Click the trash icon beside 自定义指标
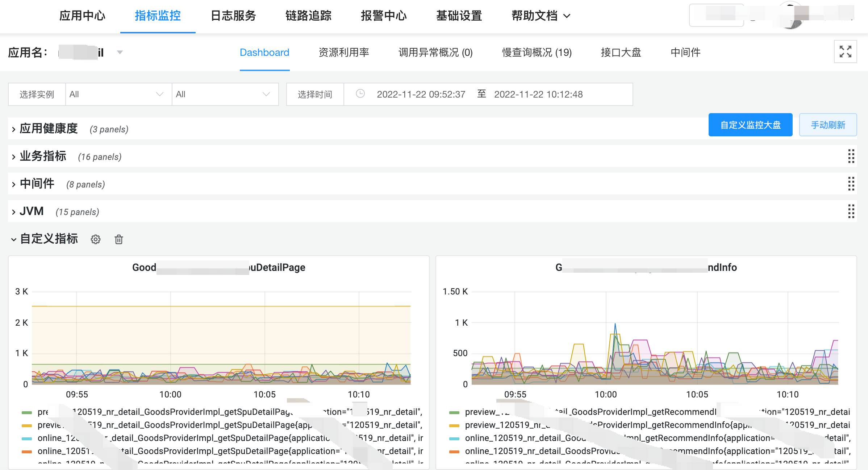The image size is (868, 470). pyautogui.click(x=119, y=239)
